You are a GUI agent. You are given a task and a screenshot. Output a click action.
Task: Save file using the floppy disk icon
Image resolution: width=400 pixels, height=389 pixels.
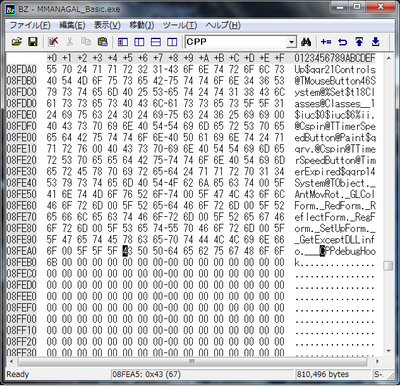tap(32, 42)
